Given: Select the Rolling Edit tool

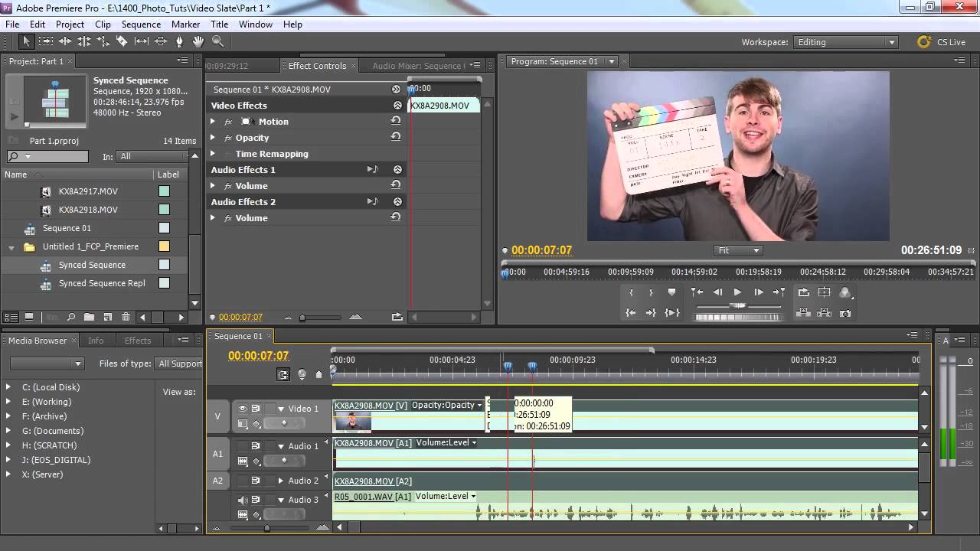Looking at the screenshot, I should tap(84, 41).
